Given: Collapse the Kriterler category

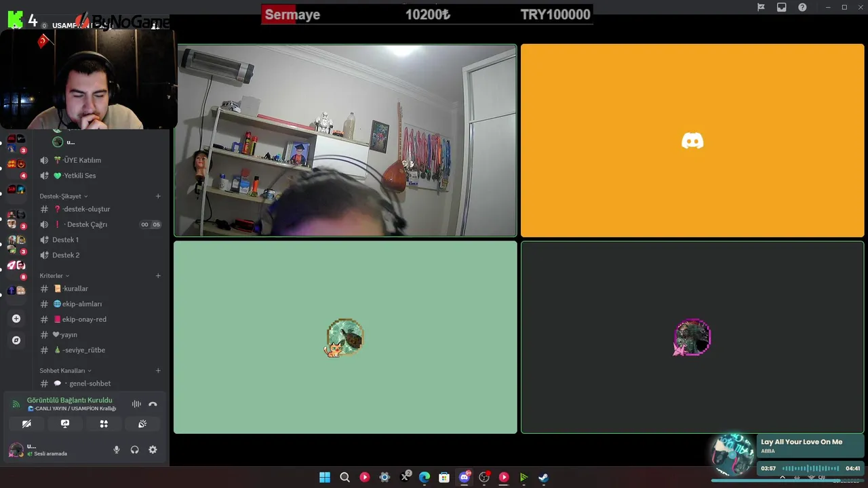Looking at the screenshot, I should coord(54,276).
